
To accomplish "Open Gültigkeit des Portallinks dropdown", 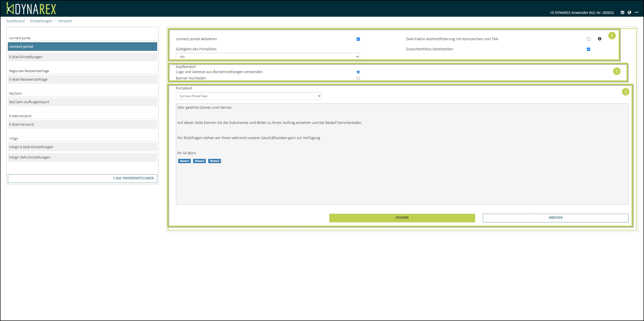I will 268,57.
